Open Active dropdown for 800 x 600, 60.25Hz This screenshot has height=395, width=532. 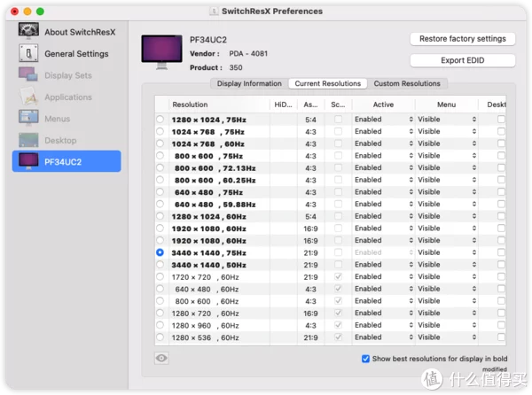tap(383, 180)
